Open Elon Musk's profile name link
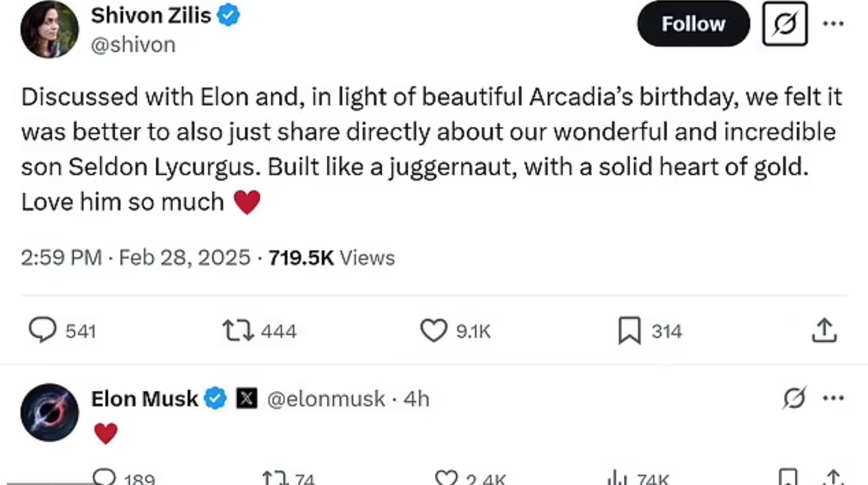The width and height of the screenshot is (868, 485). pyautogui.click(x=144, y=399)
